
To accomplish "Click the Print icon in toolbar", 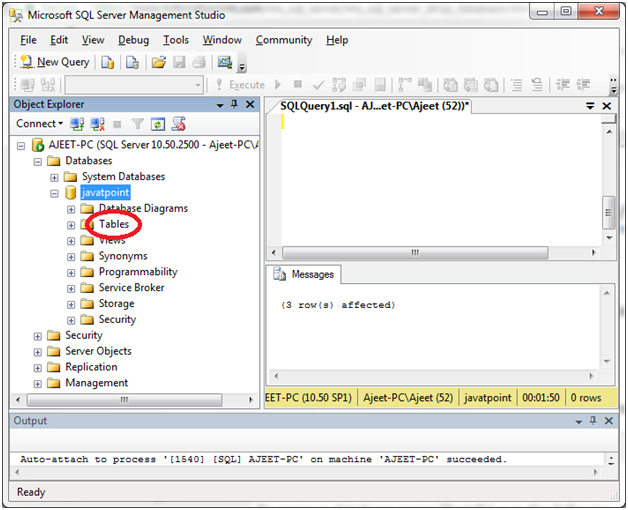I will pyautogui.click(x=199, y=62).
